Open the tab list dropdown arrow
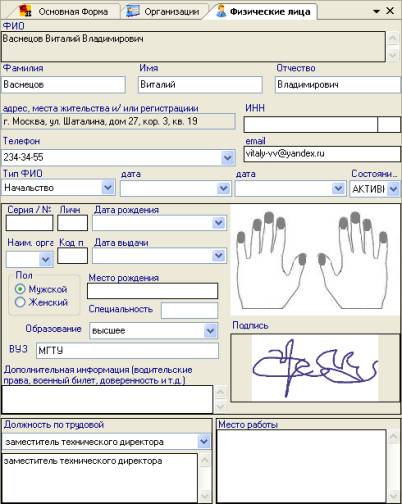The image size is (402, 504). [x=376, y=11]
